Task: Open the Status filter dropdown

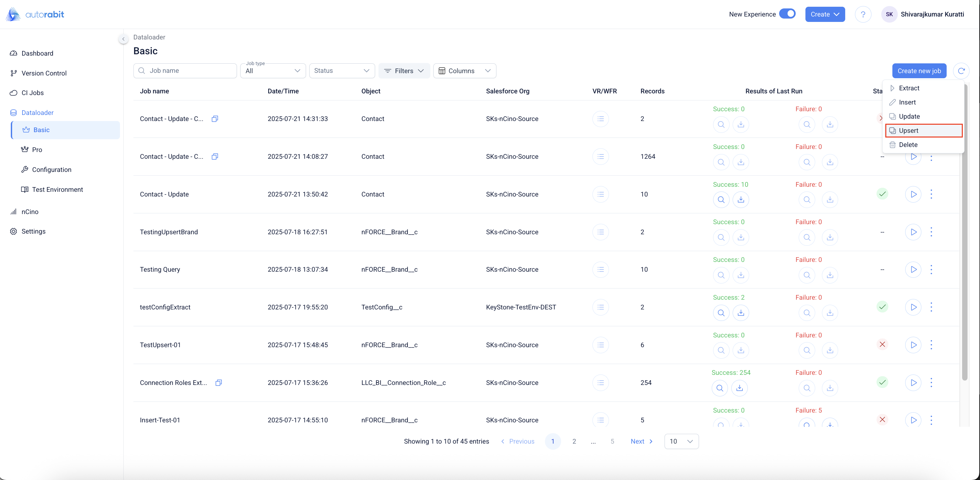Action: (x=342, y=71)
